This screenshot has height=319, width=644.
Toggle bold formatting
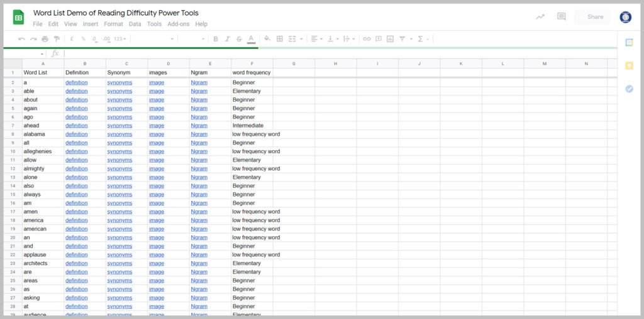[x=216, y=39]
